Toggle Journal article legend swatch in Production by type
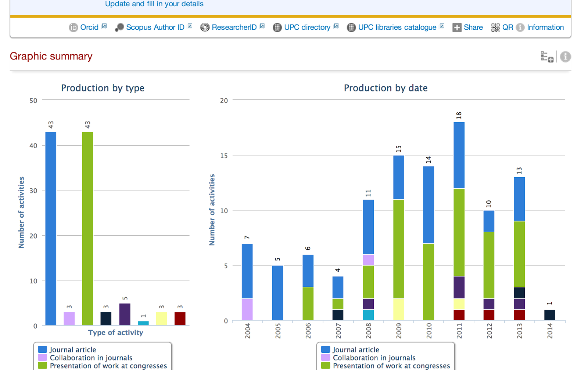 [x=43, y=350]
